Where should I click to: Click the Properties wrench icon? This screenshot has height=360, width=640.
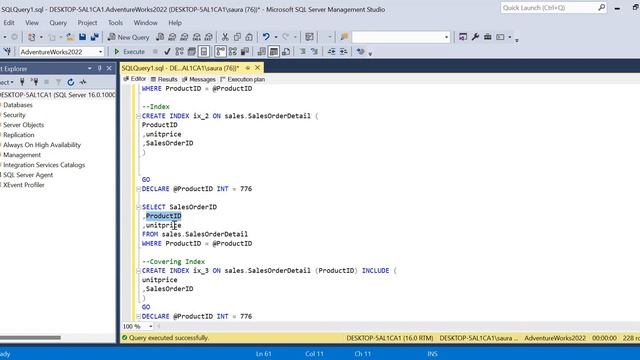pos(475,37)
